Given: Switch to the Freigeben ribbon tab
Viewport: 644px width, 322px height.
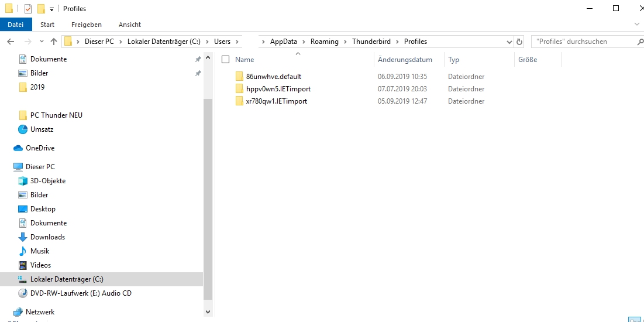Looking at the screenshot, I should [x=86, y=25].
